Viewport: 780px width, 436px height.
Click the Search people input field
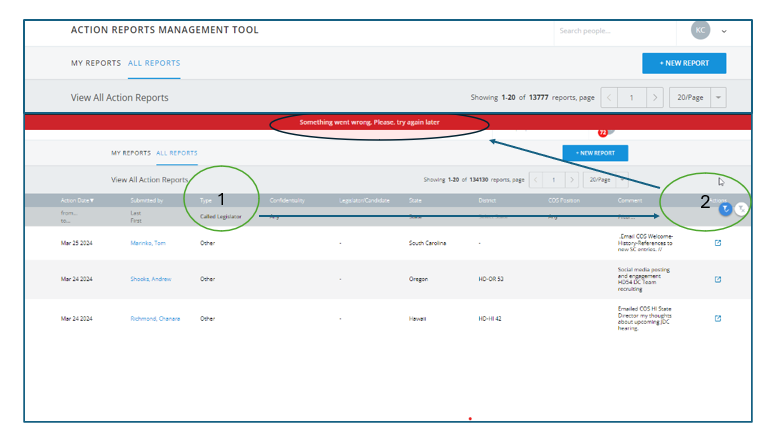pyautogui.click(x=610, y=31)
